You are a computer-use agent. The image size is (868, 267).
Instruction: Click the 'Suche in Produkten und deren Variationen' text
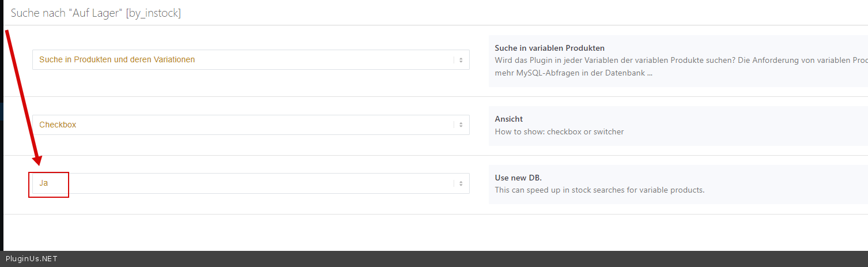(117, 60)
